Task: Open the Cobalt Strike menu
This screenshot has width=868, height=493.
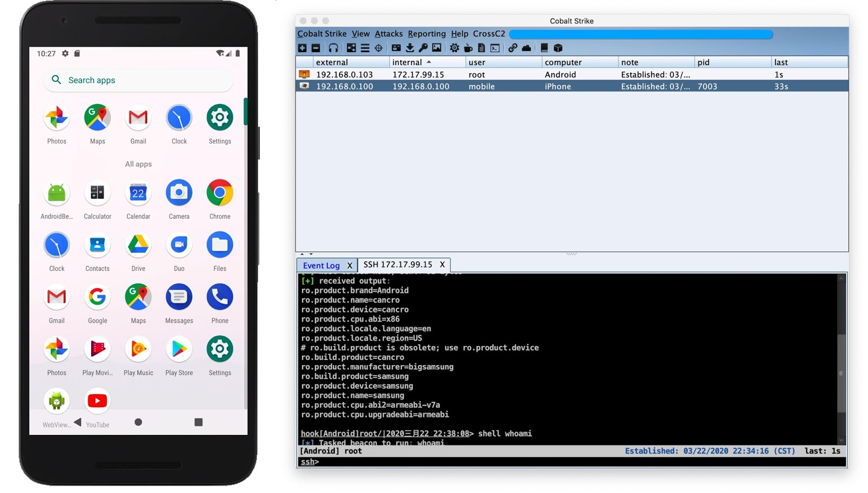Action: [x=322, y=34]
